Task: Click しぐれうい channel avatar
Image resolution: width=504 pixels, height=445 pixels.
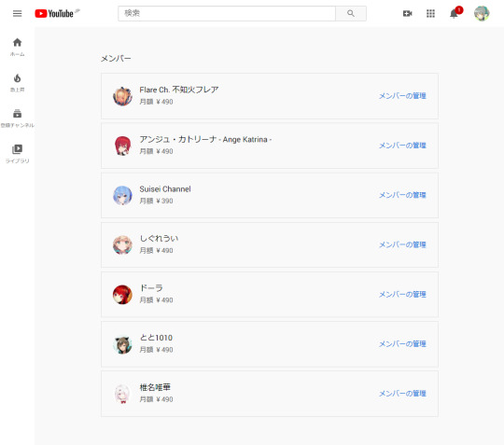Action: point(122,244)
